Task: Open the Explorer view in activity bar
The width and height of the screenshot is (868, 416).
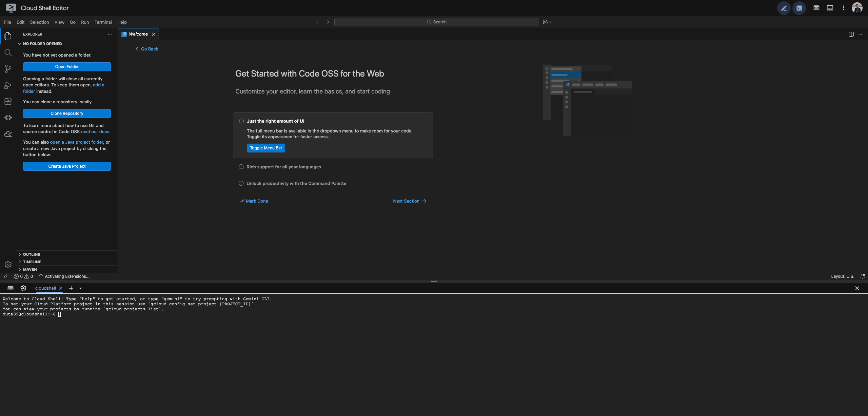Action: (8, 36)
